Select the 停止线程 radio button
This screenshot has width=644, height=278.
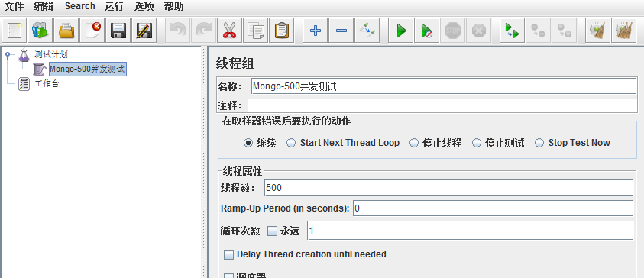tap(414, 143)
